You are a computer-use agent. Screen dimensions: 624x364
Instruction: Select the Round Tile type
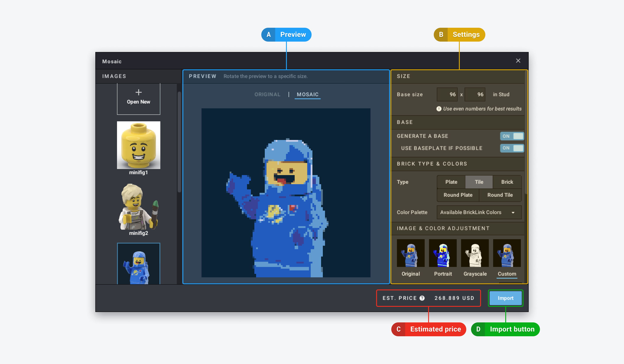(500, 195)
